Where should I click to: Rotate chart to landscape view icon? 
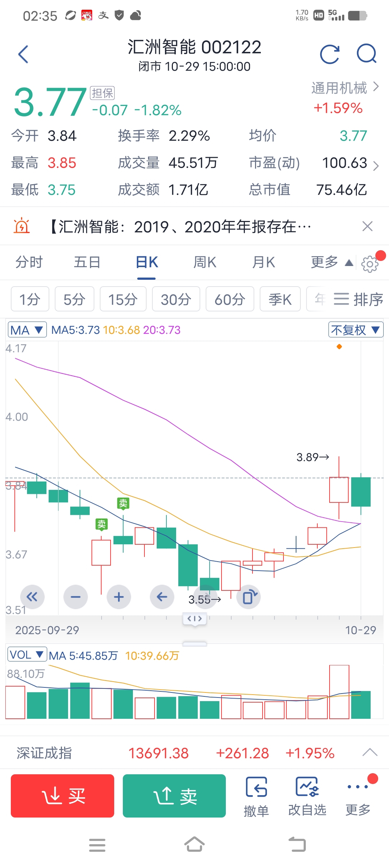point(249,597)
